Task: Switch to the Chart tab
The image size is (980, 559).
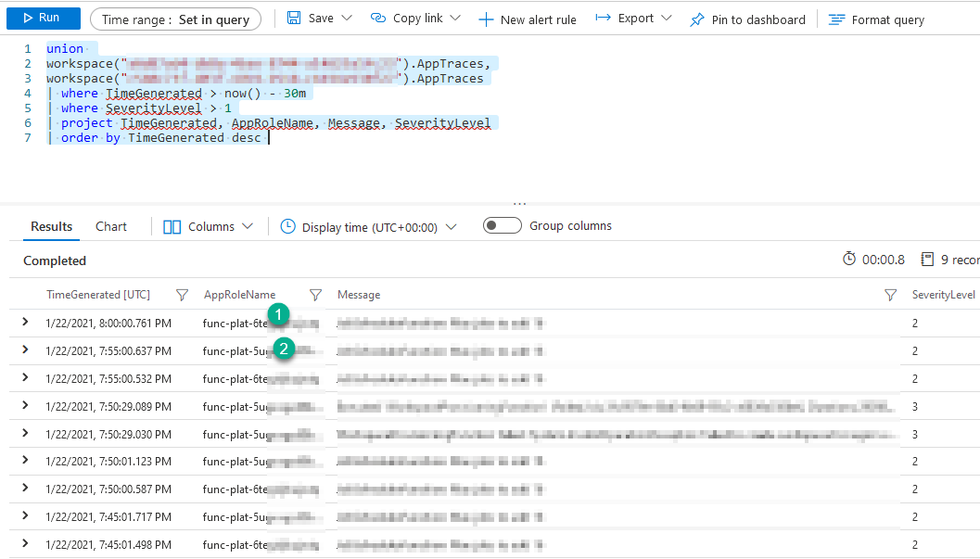Action: pos(110,225)
